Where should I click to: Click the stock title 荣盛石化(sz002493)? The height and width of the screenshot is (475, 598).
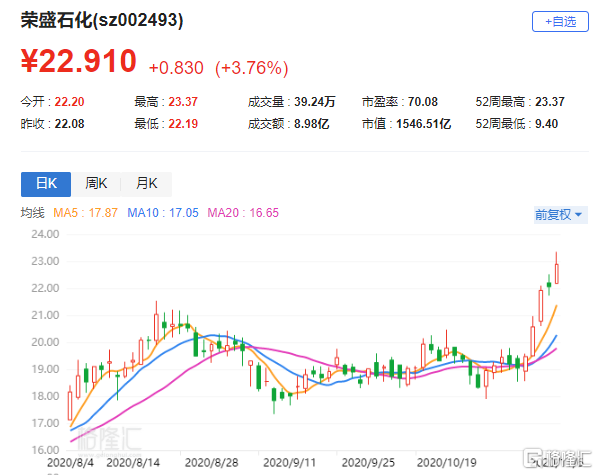[x=102, y=20]
